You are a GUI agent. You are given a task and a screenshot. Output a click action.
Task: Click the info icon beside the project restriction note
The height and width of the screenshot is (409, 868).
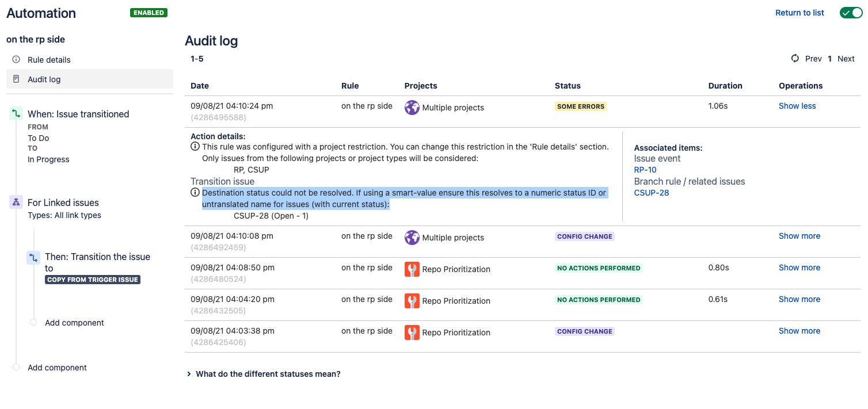click(195, 146)
